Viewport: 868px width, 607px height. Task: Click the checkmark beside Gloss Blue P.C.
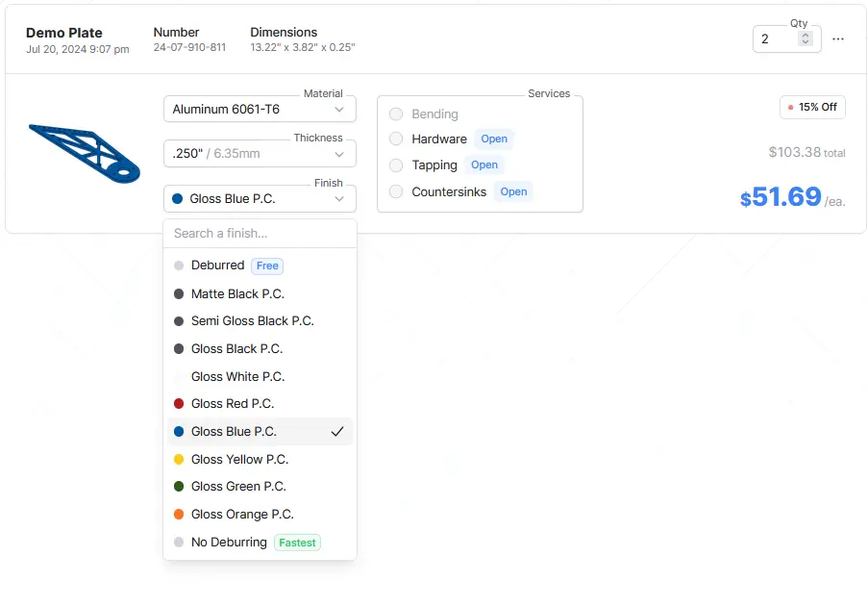tap(336, 432)
